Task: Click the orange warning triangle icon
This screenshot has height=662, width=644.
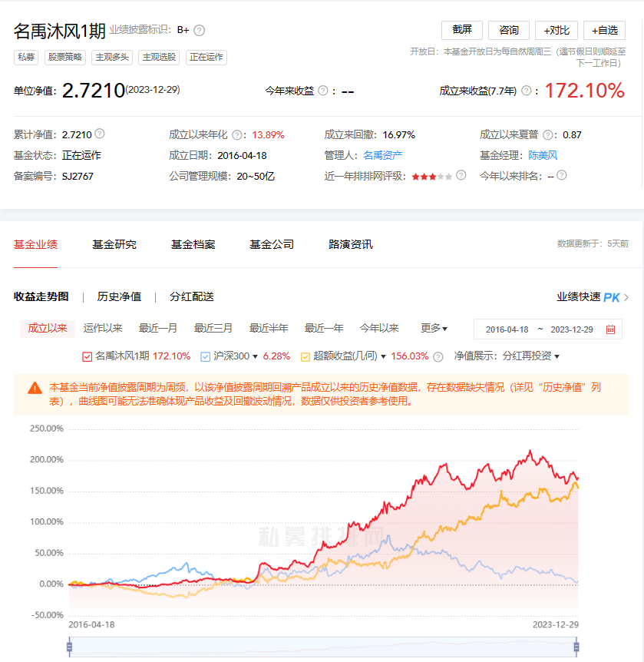Action: [x=35, y=388]
